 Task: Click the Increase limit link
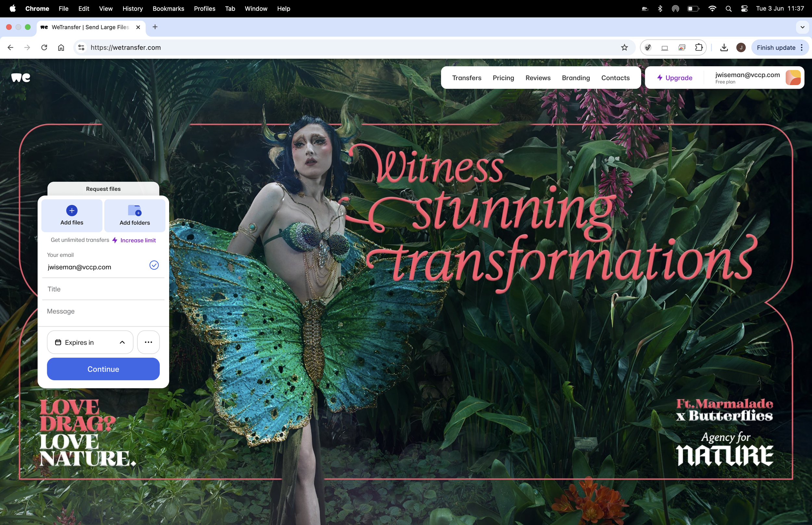click(x=138, y=240)
